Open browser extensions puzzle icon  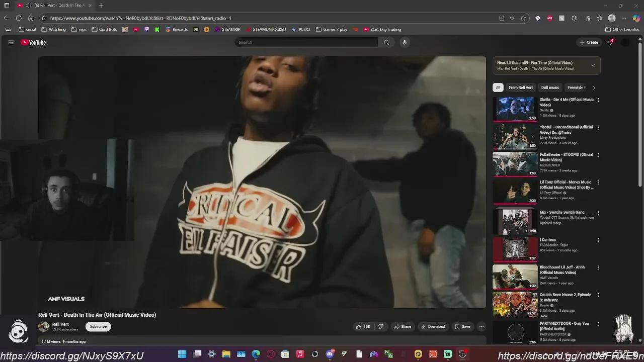[574, 18]
